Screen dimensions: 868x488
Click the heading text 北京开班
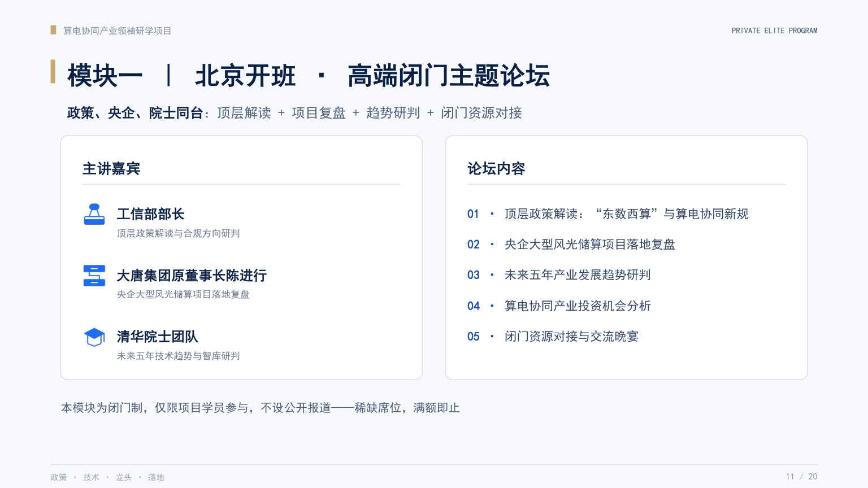pos(245,76)
